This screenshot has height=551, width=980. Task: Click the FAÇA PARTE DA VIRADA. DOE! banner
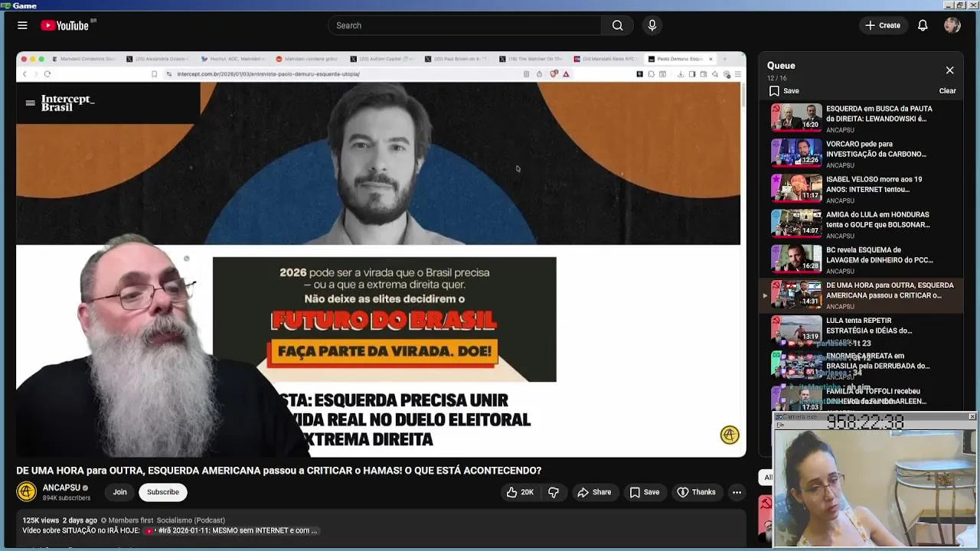point(384,351)
